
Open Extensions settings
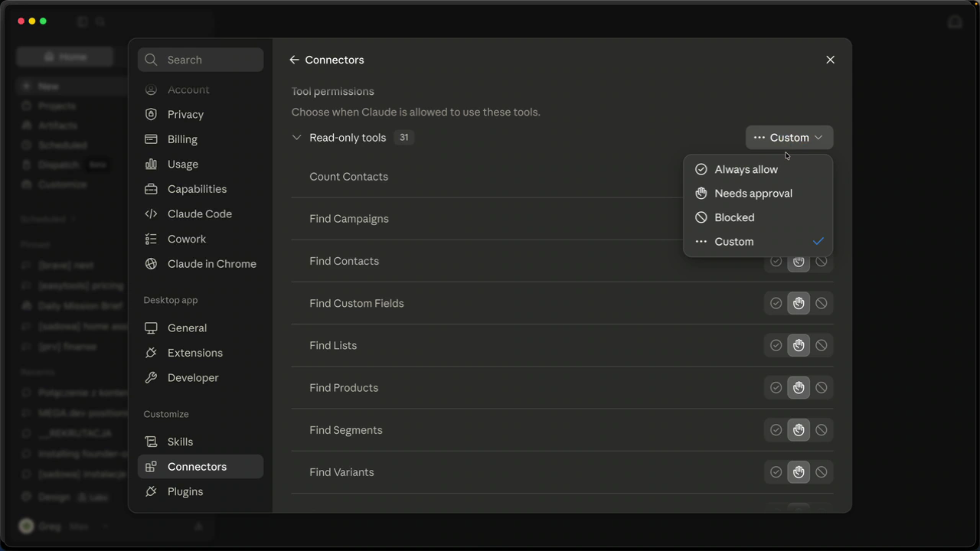201,353
